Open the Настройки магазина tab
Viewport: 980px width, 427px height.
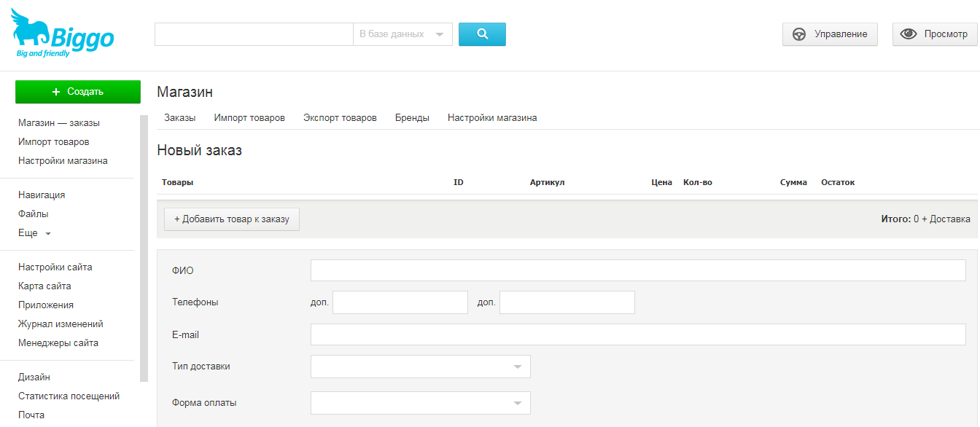click(492, 118)
